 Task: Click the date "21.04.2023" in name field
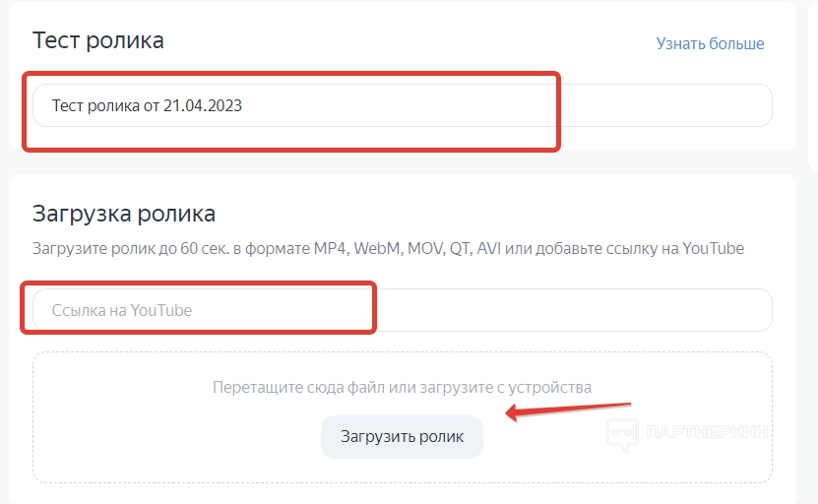click(203, 105)
